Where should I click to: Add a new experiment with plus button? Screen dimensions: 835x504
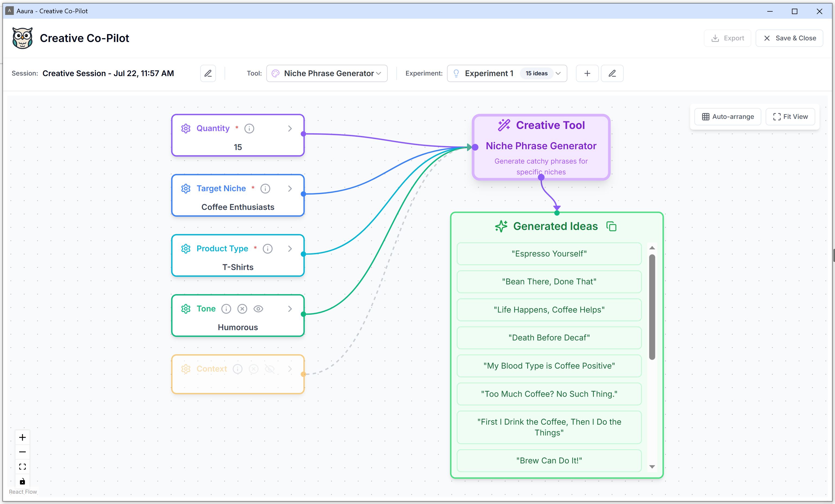(587, 73)
